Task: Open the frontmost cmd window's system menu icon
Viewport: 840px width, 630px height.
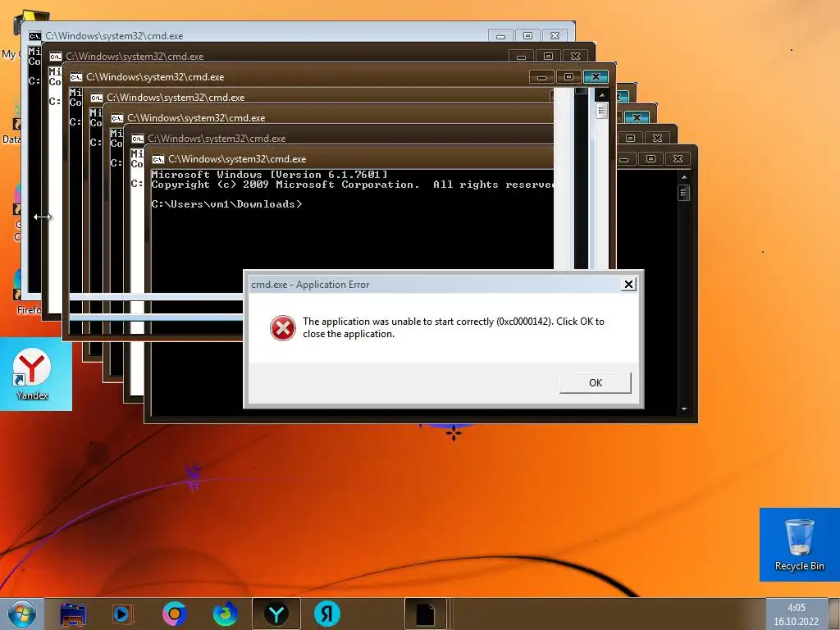Action: (158, 159)
